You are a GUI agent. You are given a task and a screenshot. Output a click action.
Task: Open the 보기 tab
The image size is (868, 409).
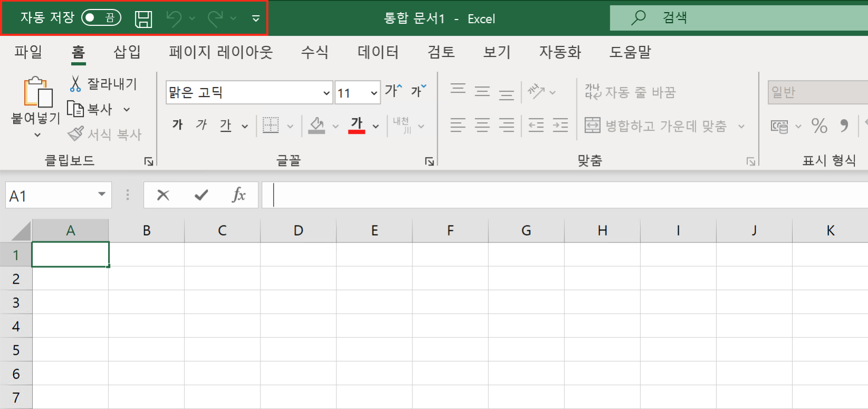[x=497, y=52]
